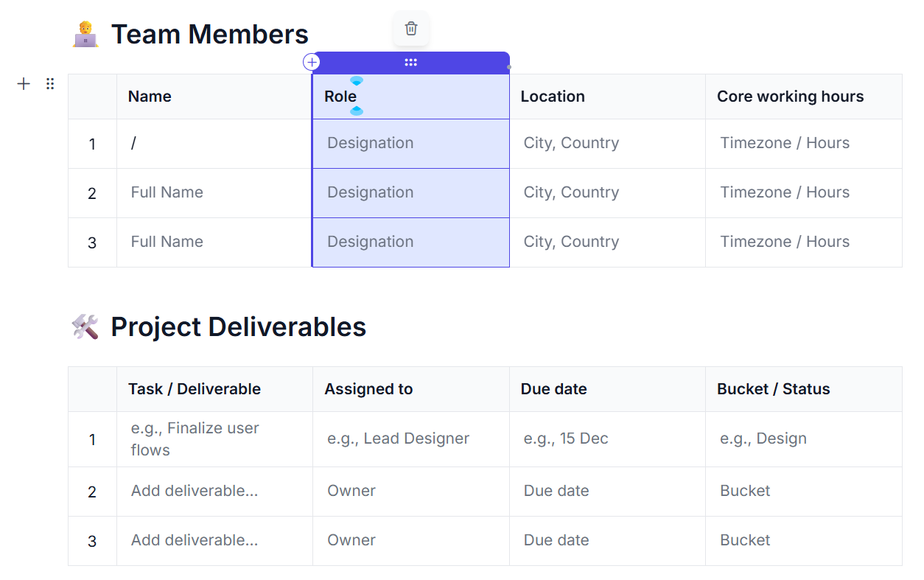Click the Team Members heading text
The width and height of the screenshot is (924, 580).
(x=209, y=33)
